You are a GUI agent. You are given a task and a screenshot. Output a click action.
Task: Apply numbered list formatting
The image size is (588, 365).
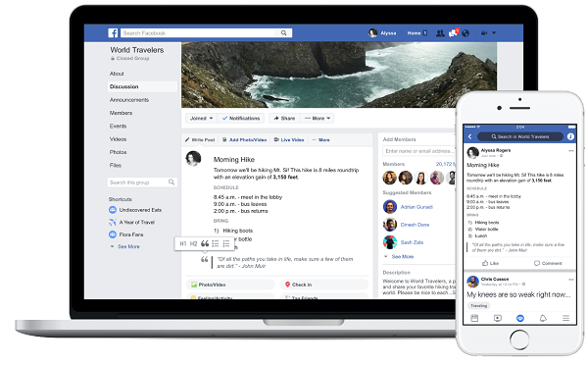[226, 243]
